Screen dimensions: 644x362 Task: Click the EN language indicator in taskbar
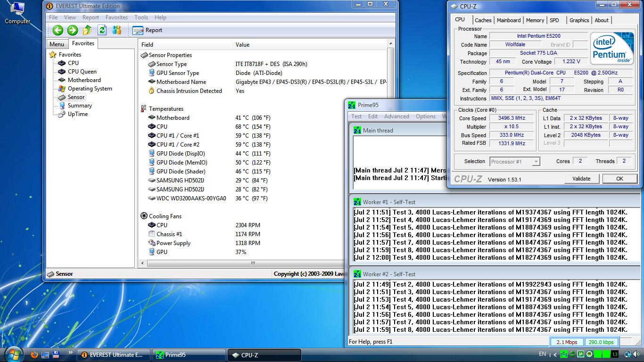[x=542, y=354]
